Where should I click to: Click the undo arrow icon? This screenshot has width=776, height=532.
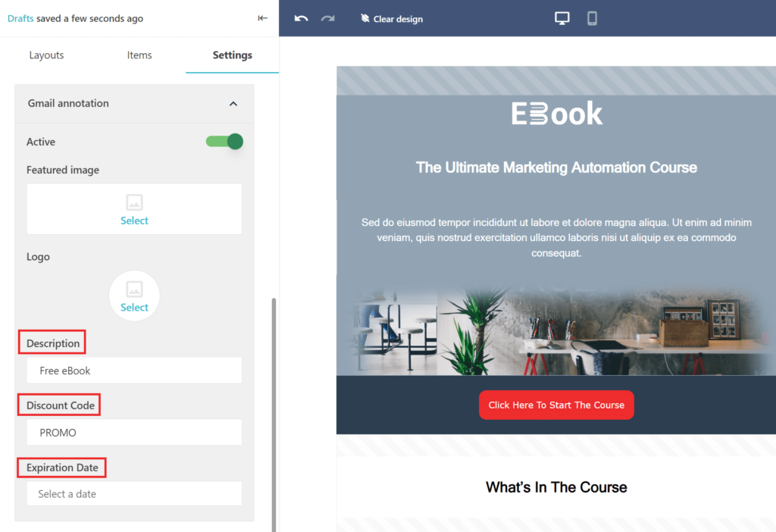[x=301, y=18]
